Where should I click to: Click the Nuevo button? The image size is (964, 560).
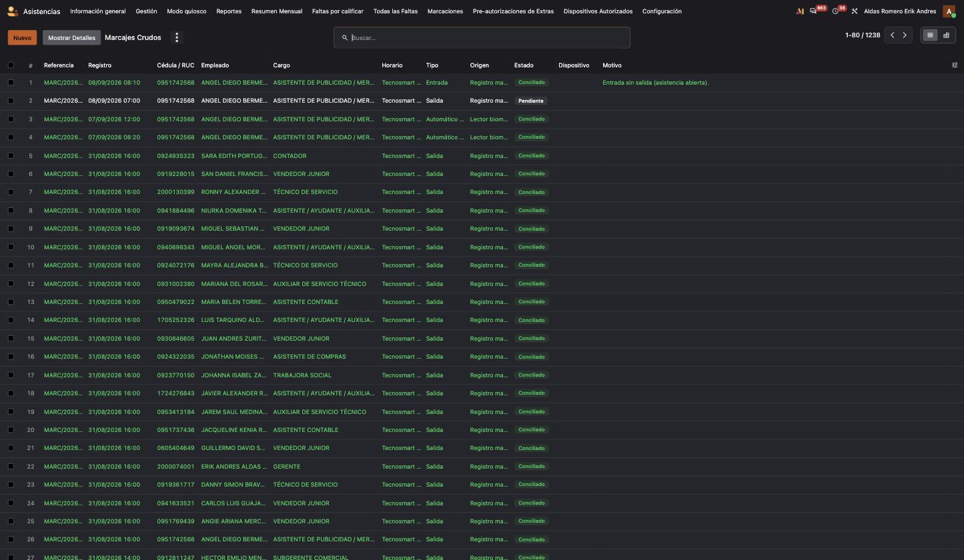(x=22, y=38)
